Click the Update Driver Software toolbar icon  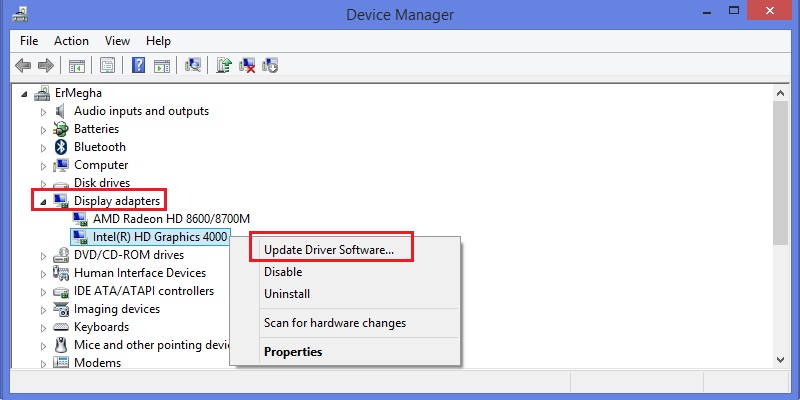pyautogui.click(x=224, y=65)
